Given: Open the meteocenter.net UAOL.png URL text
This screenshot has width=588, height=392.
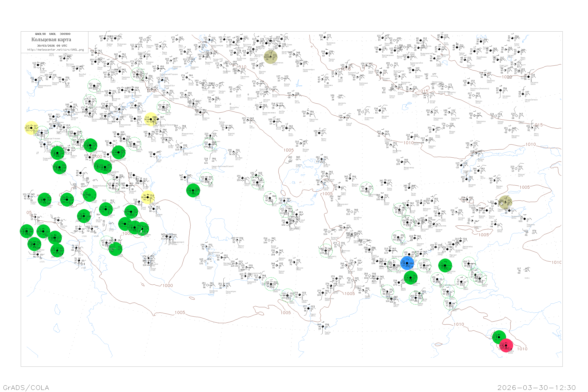Looking at the screenshot, I should [x=55, y=50].
